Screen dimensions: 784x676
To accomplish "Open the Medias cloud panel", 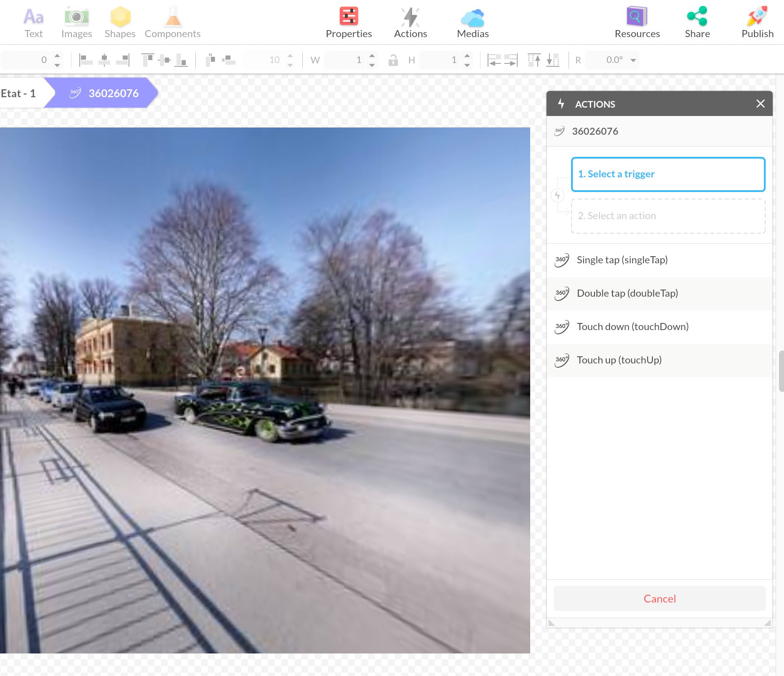I will (473, 23).
